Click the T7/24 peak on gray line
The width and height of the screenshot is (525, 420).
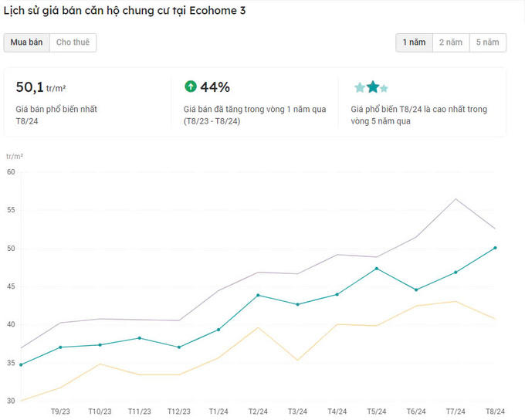[456, 199]
